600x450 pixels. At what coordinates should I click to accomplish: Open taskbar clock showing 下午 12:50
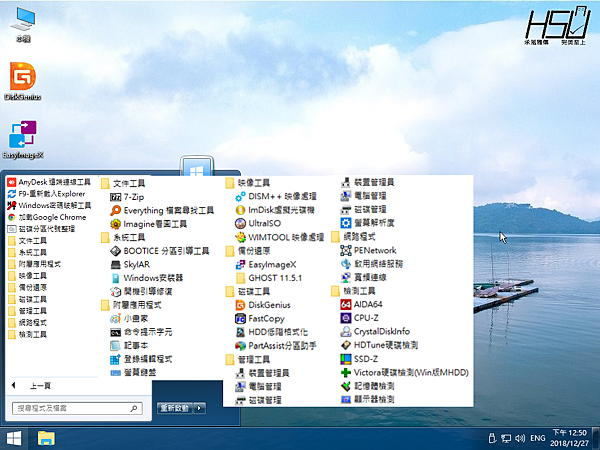(x=570, y=438)
